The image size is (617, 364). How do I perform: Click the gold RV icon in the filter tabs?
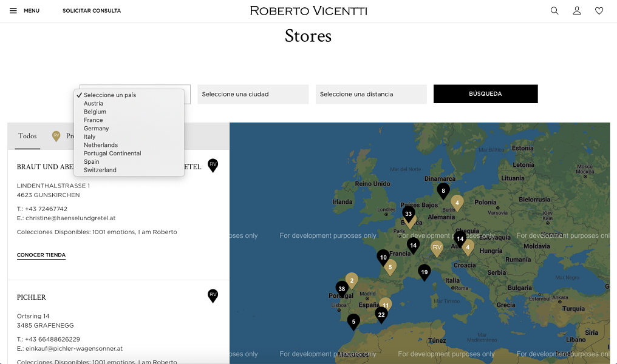(56, 136)
